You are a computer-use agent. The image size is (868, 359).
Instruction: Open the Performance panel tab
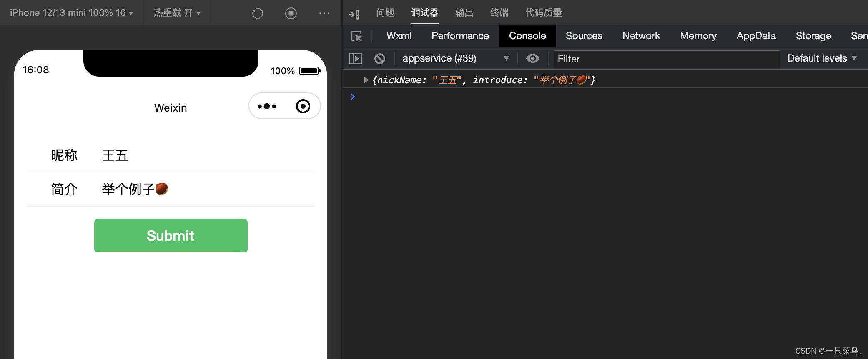point(460,36)
